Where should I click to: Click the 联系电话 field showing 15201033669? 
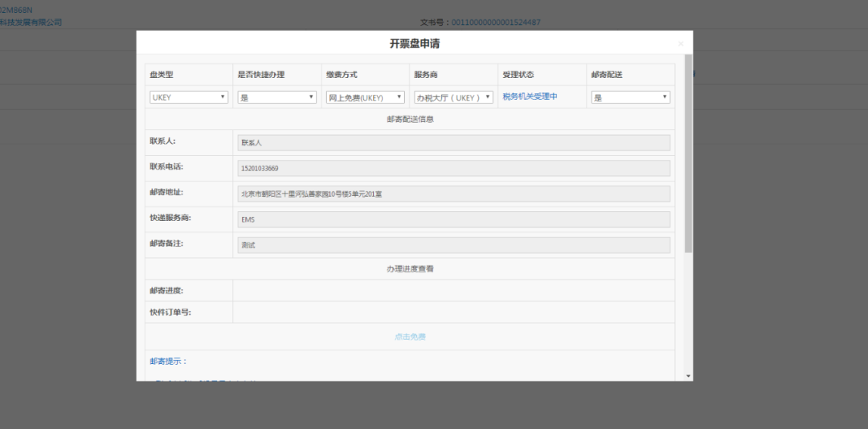click(x=453, y=168)
